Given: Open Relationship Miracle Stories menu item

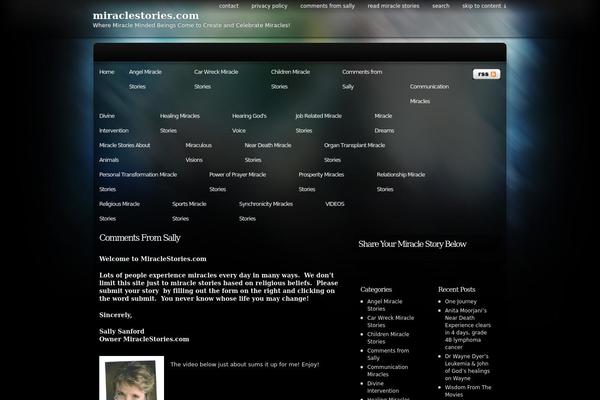Looking at the screenshot, I should click(x=401, y=182).
